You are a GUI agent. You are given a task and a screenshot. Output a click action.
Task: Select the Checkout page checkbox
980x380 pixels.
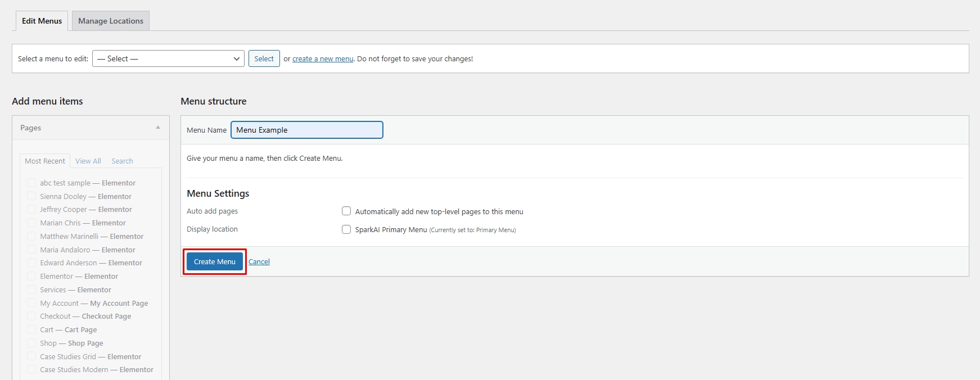click(x=31, y=316)
